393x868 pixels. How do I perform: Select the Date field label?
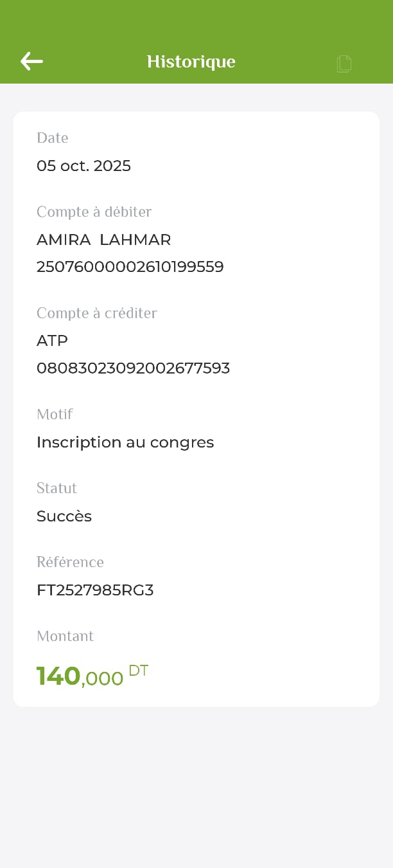pos(53,138)
